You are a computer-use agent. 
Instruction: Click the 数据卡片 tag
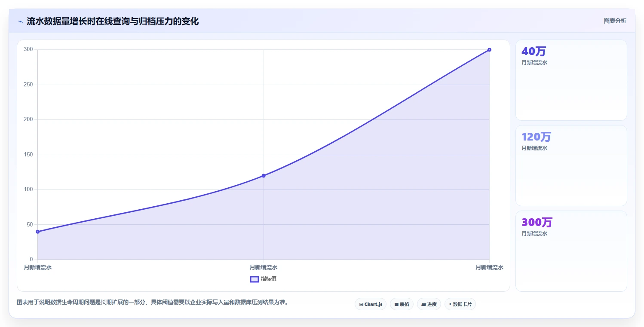[x=460, y=304]
